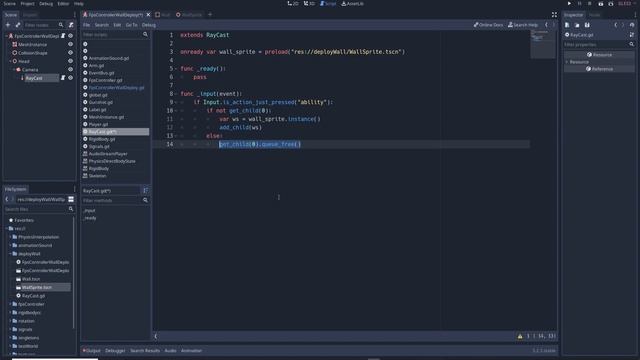Toggle visibility of Camera node
640x360 pixels.
(x=70, y=69)
